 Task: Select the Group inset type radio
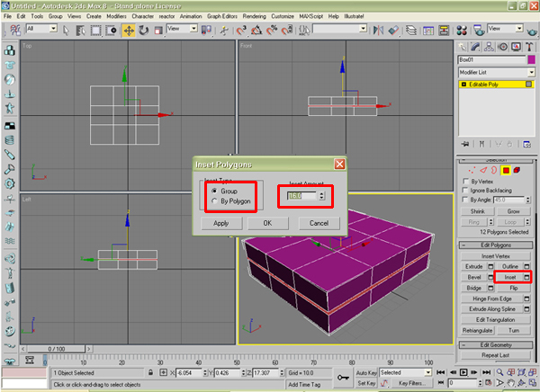[x=212, y=191]
